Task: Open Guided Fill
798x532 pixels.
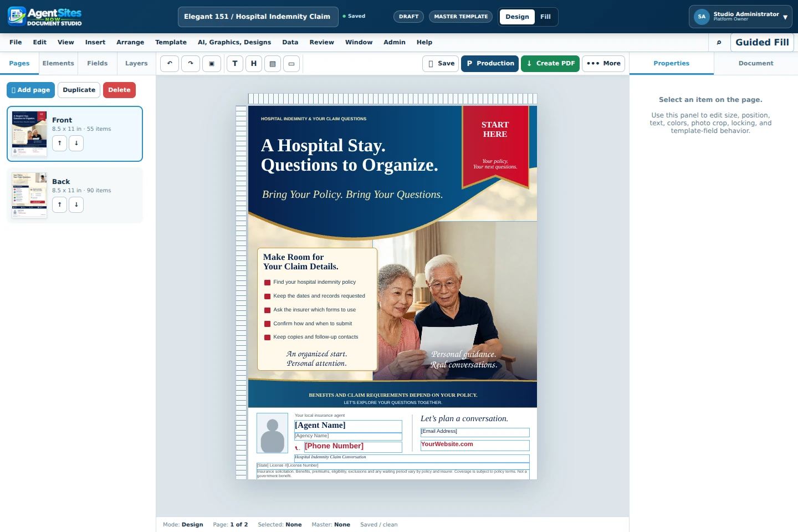Action: tap(762, 43)
